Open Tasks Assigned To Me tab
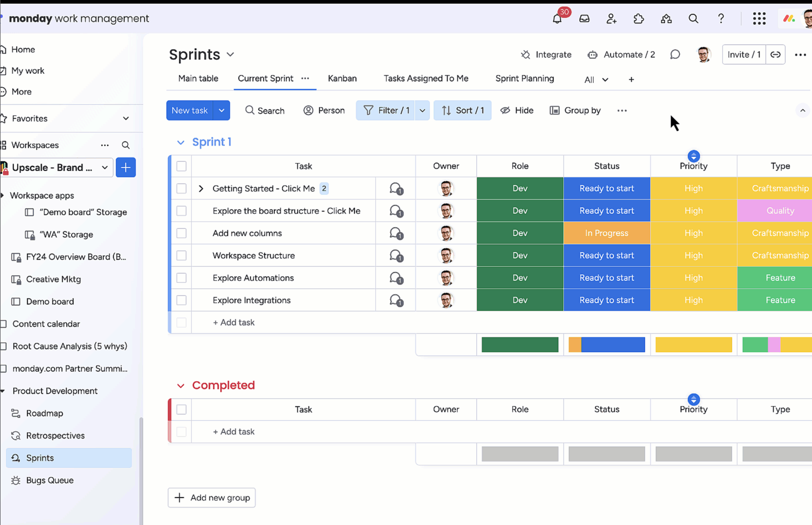Viewport: 812px width, 525px height. point(426,78)
